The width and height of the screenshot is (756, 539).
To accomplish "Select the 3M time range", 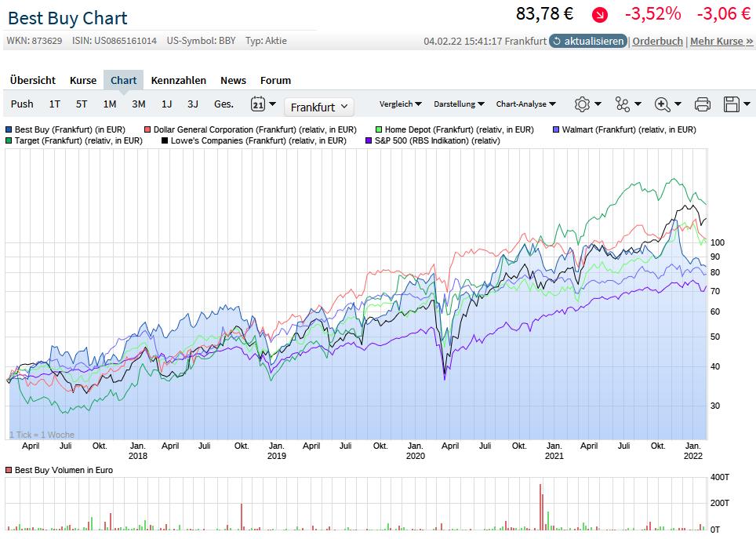I will coord(139,104).
